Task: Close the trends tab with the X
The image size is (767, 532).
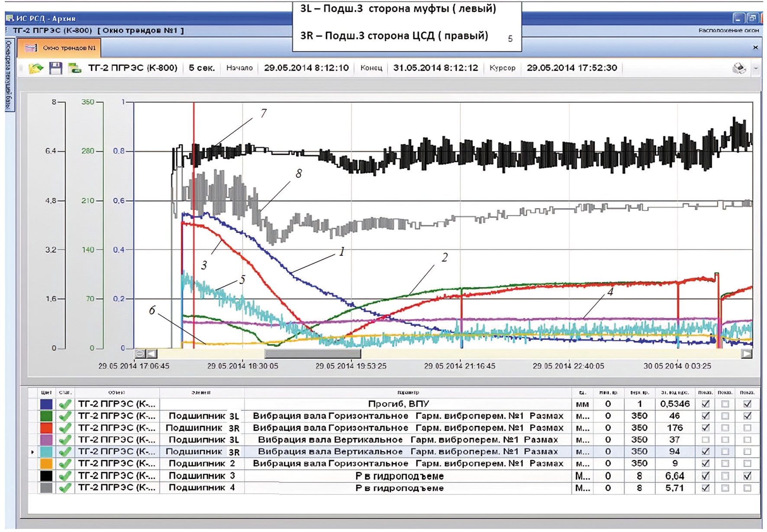Action: 755,48
